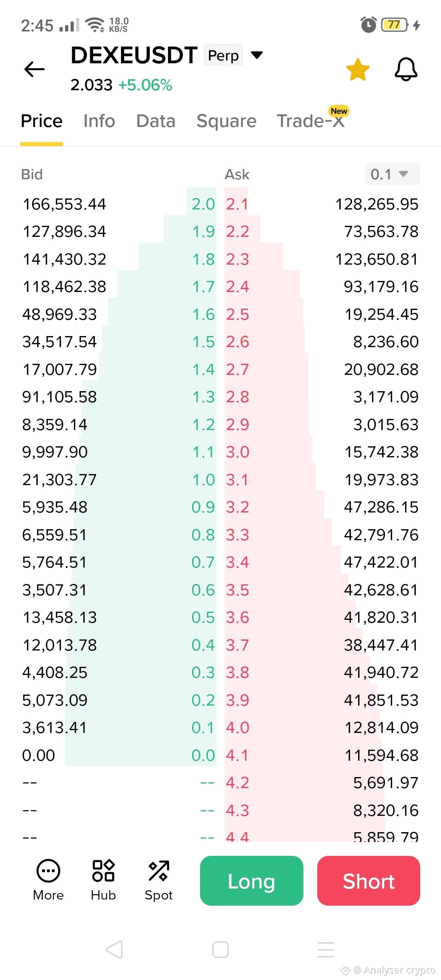Toggle the favorite star for DEXEUSDT

(358, 69)
